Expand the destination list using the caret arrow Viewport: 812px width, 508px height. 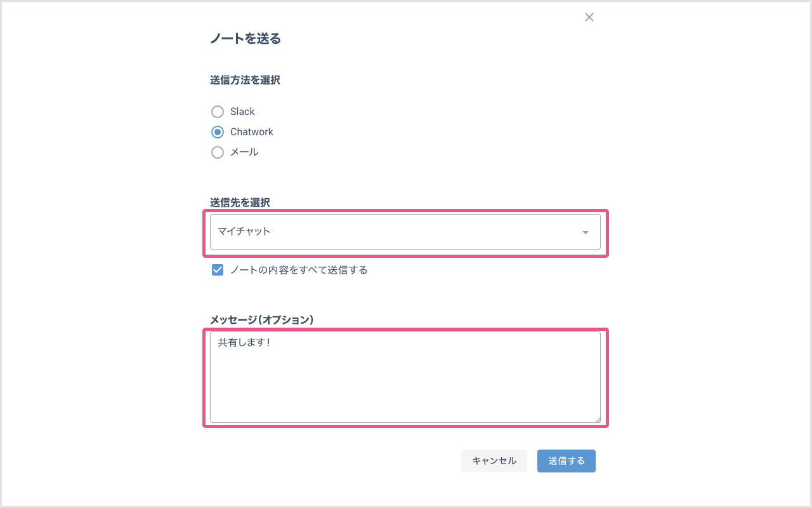point(585,232)
